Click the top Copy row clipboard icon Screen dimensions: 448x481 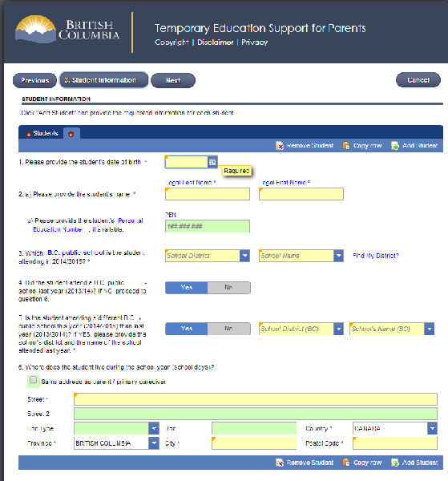(x=346, y=145)
